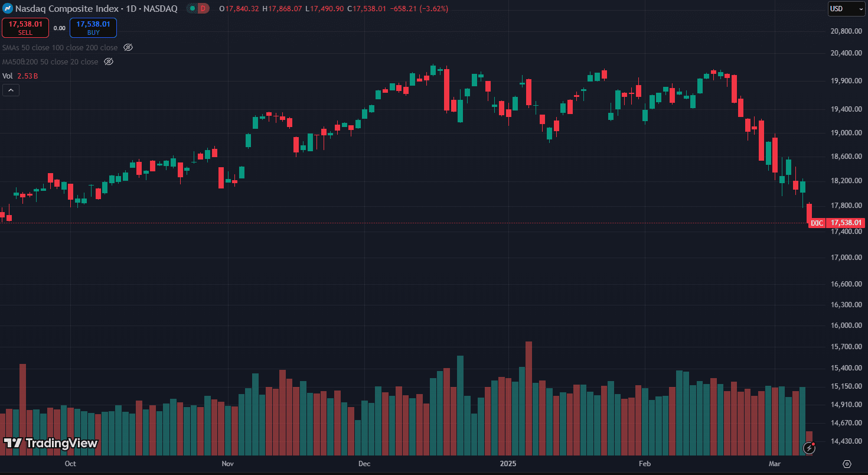868x475 pixels.
Task: Click the 20,400.00 price axis label
Action: pyautogui.click(x=847, y=53)
